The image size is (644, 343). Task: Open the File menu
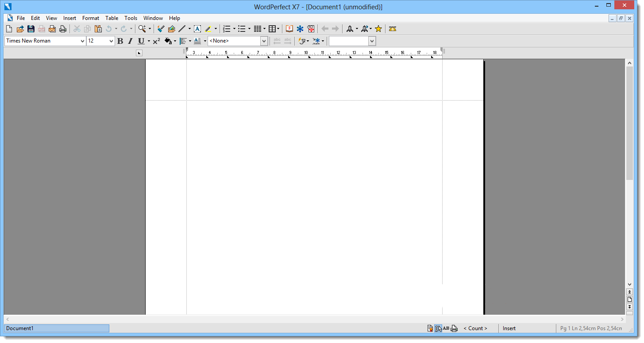(x=21, y=18)
